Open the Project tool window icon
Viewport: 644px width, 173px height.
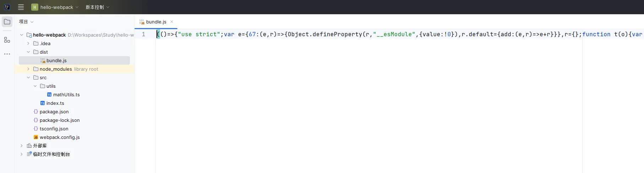pos(7,22)
